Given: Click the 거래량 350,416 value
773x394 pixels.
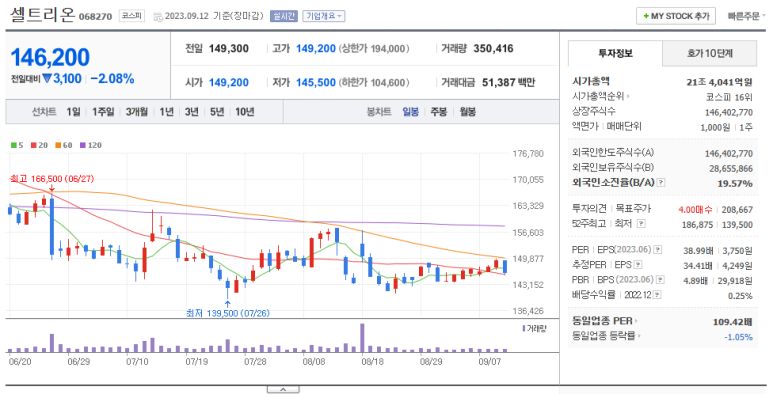Looking at the screenshot, I should click(x=493, y=48).
